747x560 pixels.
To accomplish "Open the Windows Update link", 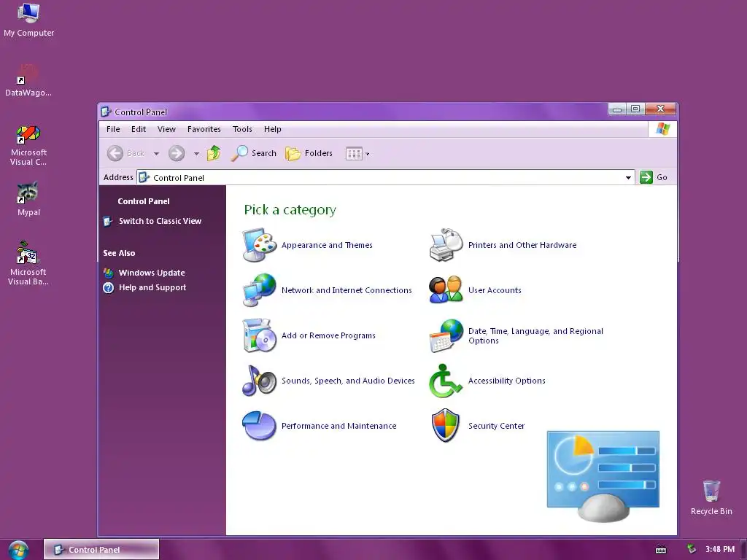I will tap(152, 273).
